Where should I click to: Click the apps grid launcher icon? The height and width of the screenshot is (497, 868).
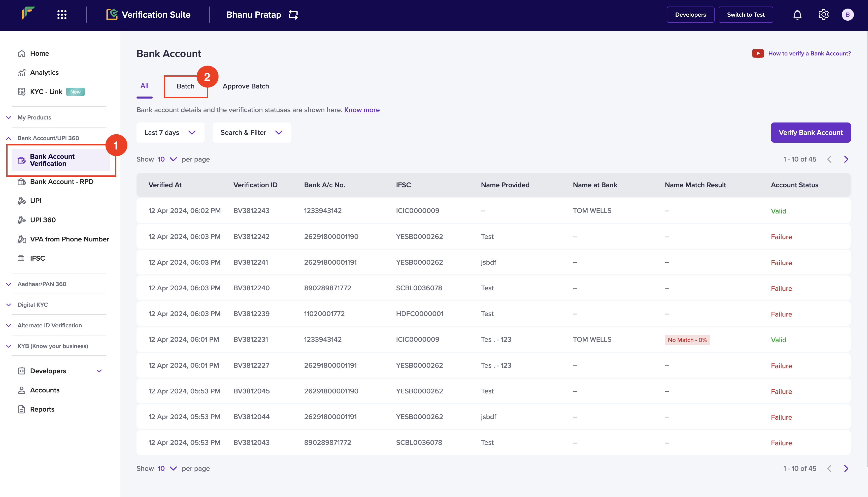click(x=62, y=15)
